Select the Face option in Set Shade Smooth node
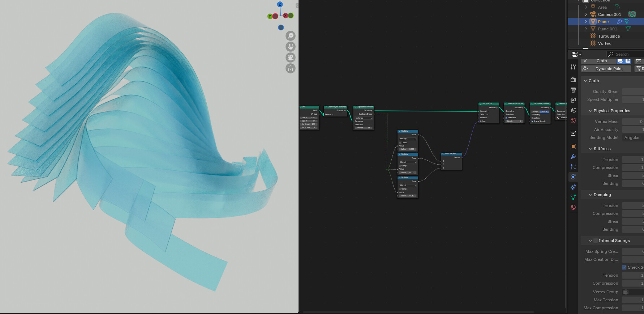 (545, 111)
